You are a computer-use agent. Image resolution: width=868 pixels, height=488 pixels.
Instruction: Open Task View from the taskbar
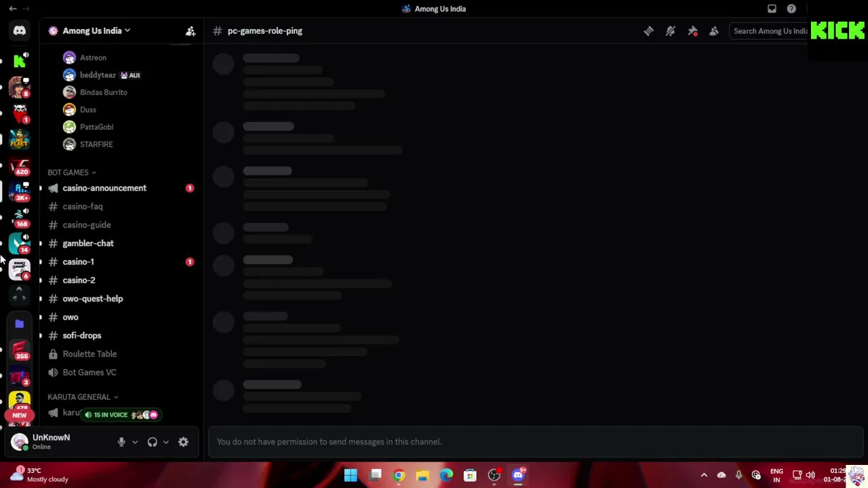(x=375, y=475)
